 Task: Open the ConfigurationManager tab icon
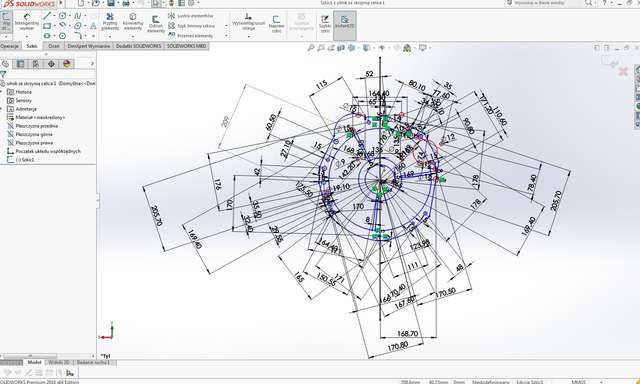pyautogui.click(x=36, y=64)
